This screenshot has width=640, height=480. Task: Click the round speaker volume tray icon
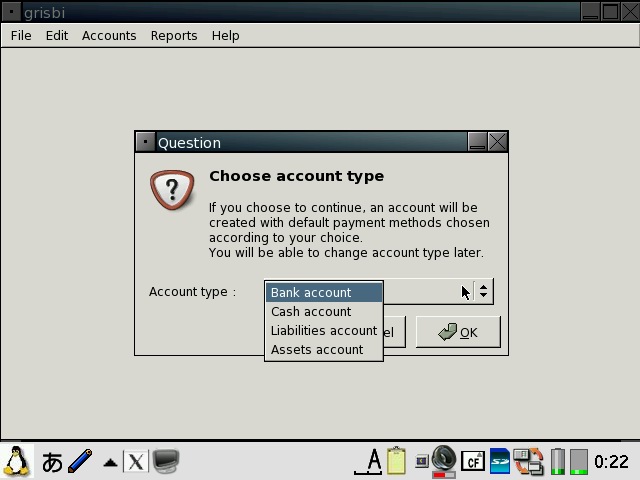[444, 460]
